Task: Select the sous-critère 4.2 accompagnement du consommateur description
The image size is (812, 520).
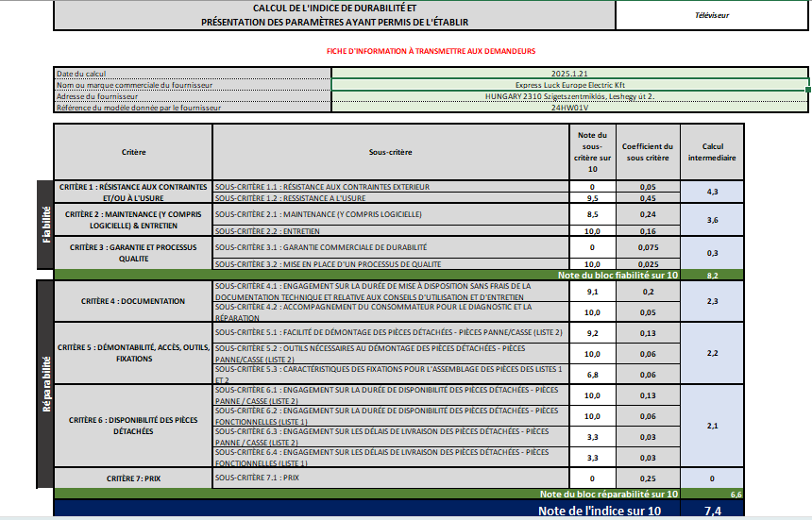Action: coord(391,312)
